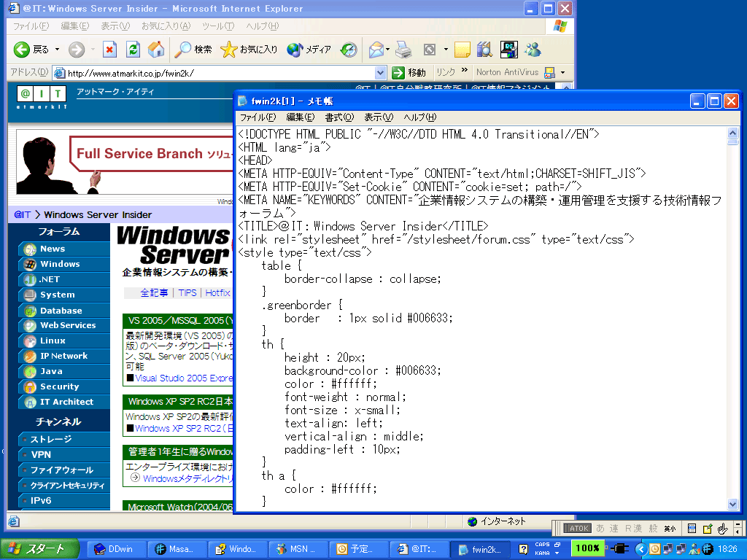Click the Windows forum link in sidebar
Image resolution: width=747 pixels, height=560 pixels.
[x=64, y=264]
